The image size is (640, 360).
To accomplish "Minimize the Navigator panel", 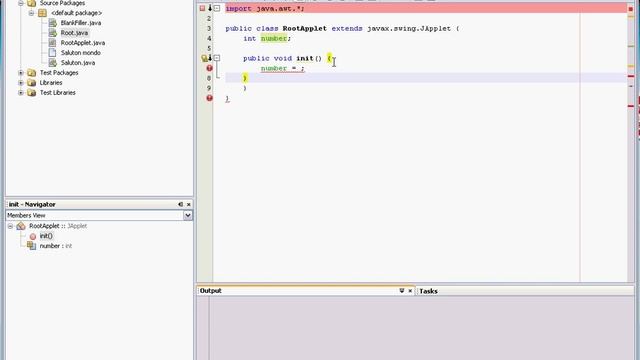I will coord(180,204).
